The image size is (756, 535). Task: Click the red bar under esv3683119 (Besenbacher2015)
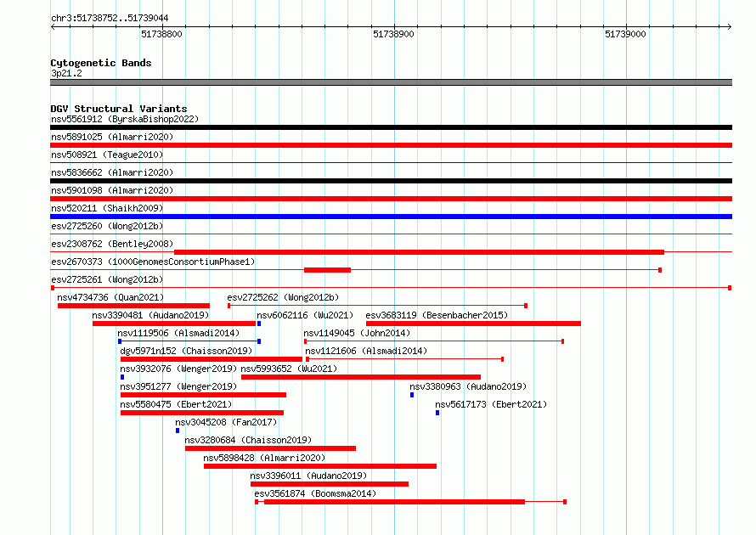(473, 324)
